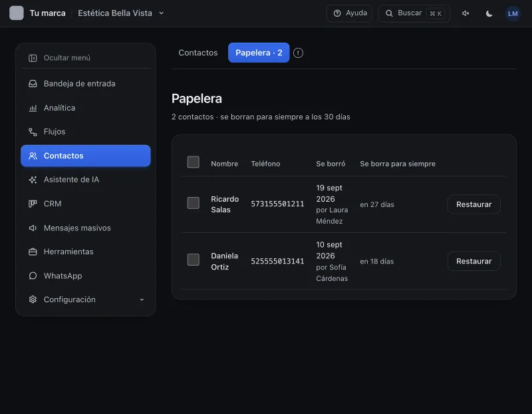Click the Configuración gear icon
532x414 pixels.
click(x=33, y=300)
